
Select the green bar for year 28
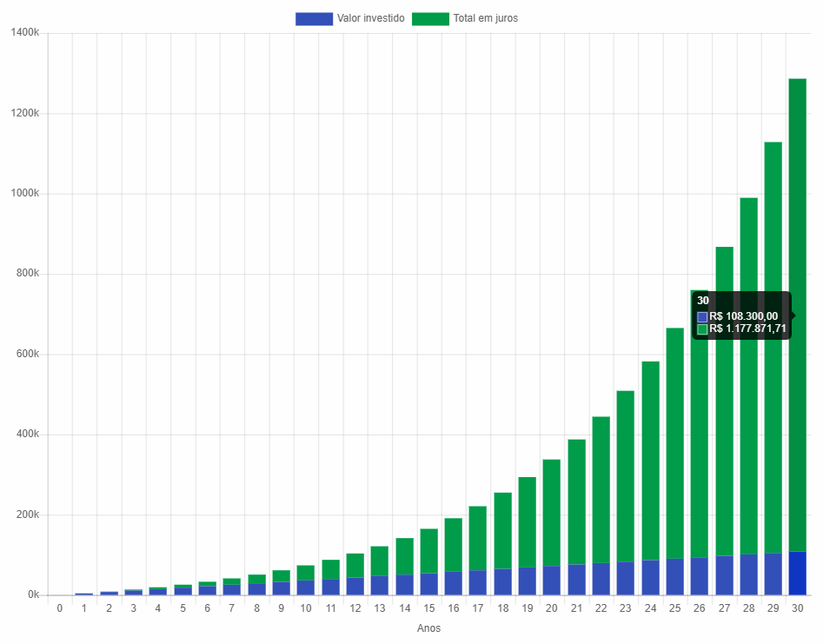[748, 375]
